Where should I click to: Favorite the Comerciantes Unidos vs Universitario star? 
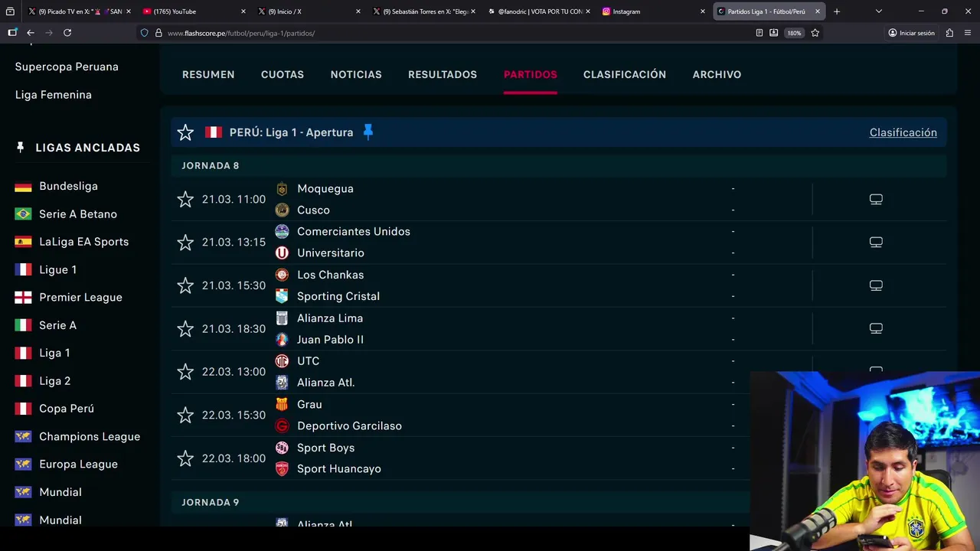coord(185,243)
